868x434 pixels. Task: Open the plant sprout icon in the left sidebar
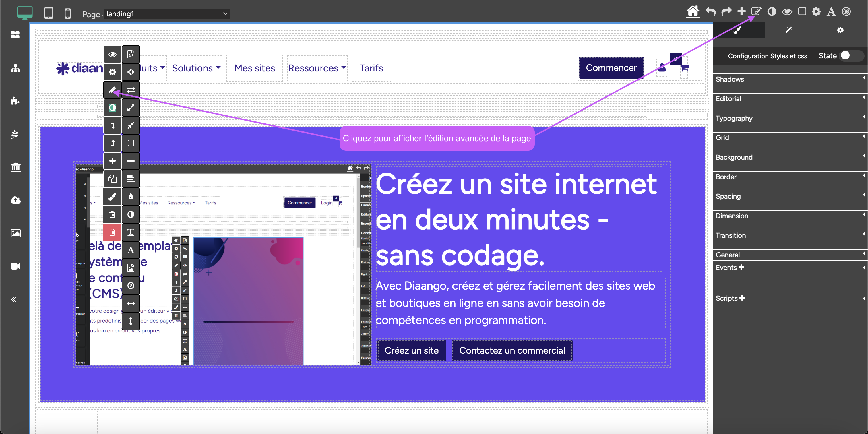pos(14,134)
